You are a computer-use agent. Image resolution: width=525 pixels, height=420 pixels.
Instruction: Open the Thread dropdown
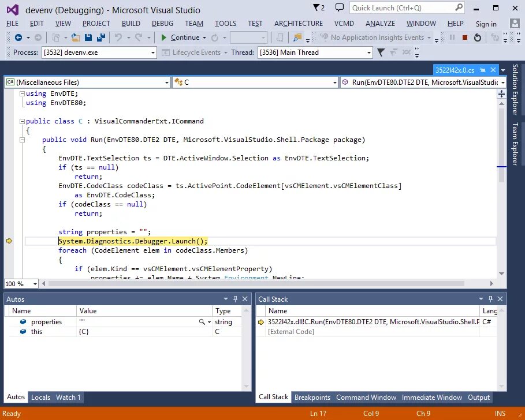tap(368, 52)
